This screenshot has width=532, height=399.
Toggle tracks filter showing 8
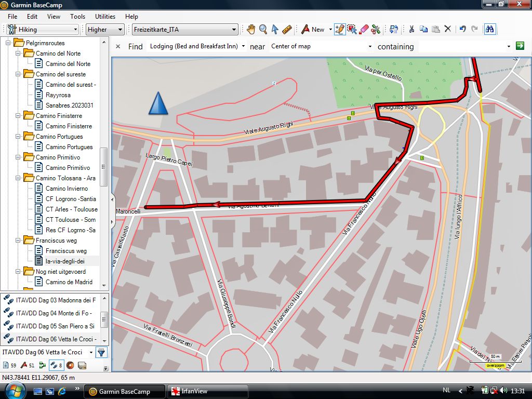click(x=56, y=365)
